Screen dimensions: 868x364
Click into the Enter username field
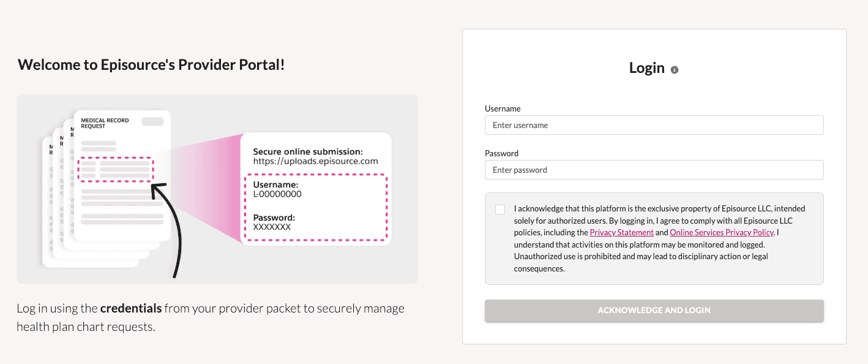pyautogui.click(x=654, y=124)
